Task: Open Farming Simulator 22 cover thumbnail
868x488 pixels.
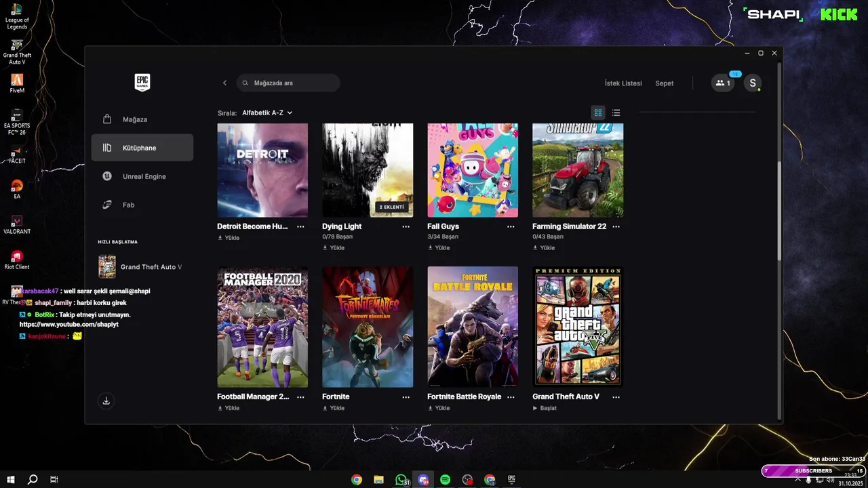Action: point(578,170)
